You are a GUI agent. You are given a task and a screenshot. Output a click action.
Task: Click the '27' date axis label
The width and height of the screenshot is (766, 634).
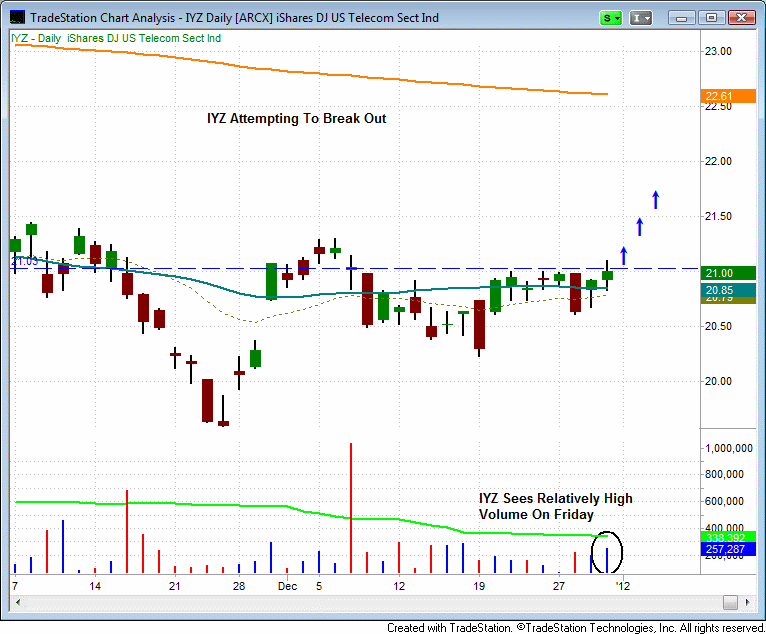coord(558,586)
